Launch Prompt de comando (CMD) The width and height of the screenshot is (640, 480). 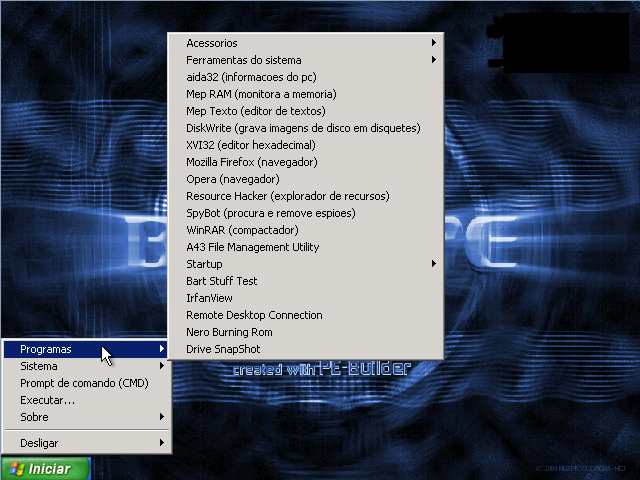pyautogui.click(x=87, y=383)
